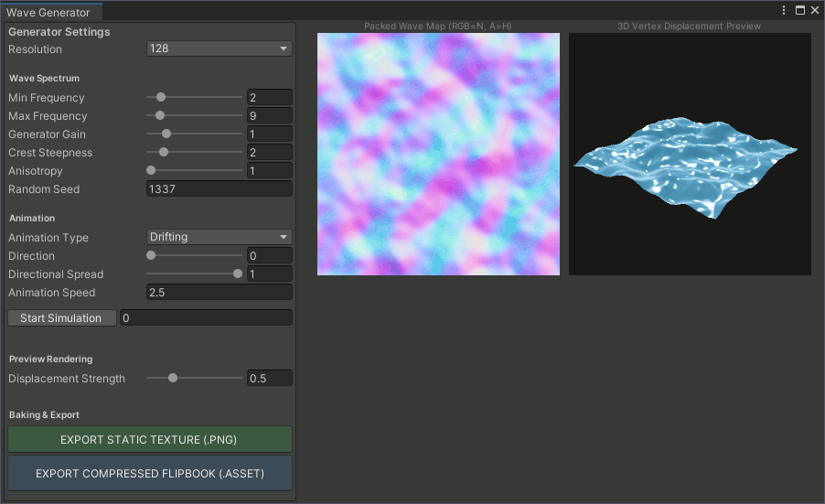Click the Random Seed label

44,188
